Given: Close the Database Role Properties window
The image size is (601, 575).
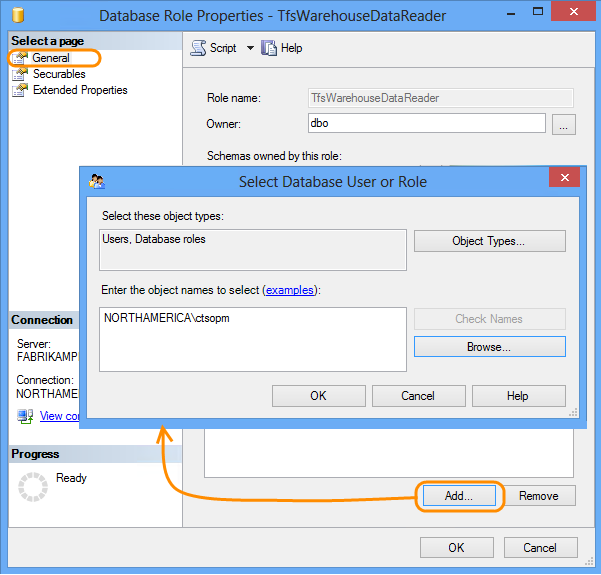Looking at the screenshot, I should (573, 12).
